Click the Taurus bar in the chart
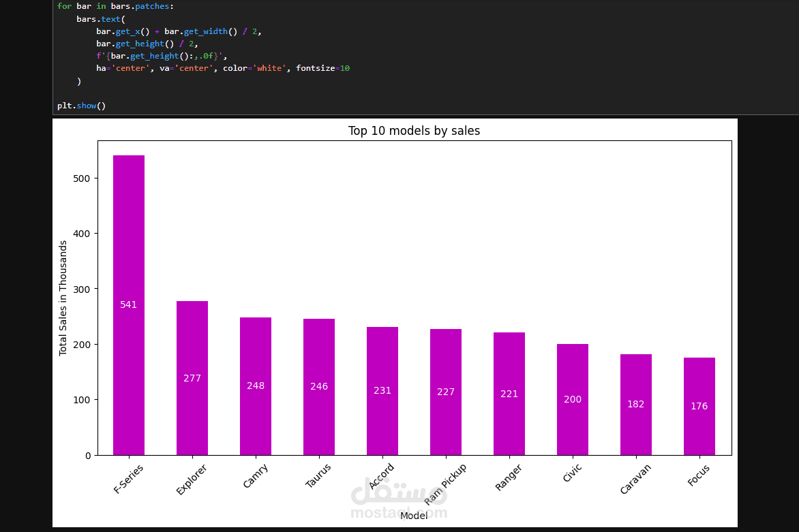The width and height of the screenshot is (799, 532). coord(319,387)
